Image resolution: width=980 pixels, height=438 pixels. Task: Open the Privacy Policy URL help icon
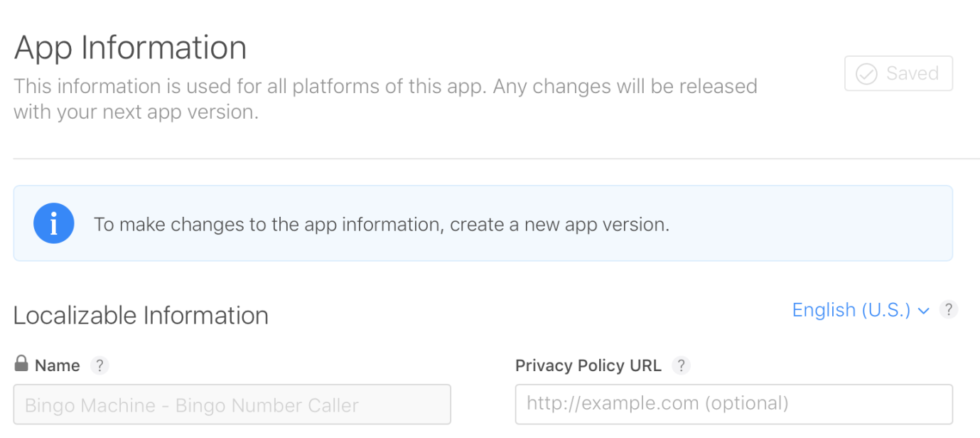coord(681,365)
